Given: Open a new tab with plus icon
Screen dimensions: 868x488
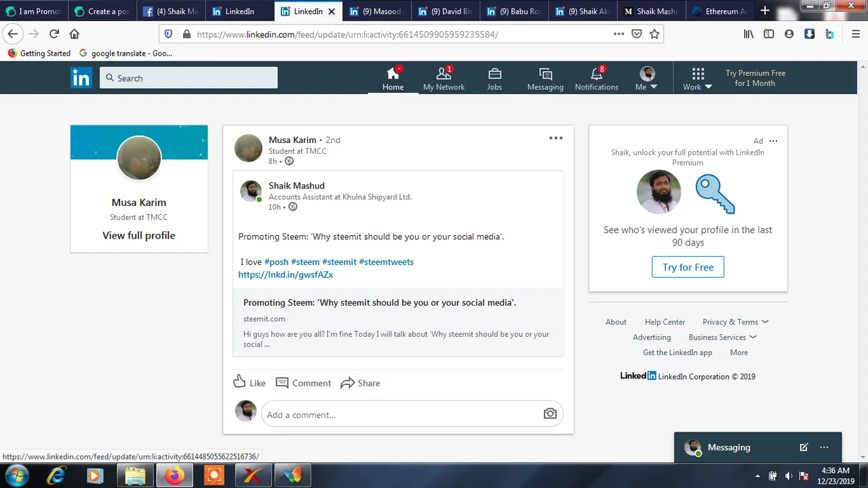Looking at the screenshot, I should pyautogui.click(x=765, y=11).
